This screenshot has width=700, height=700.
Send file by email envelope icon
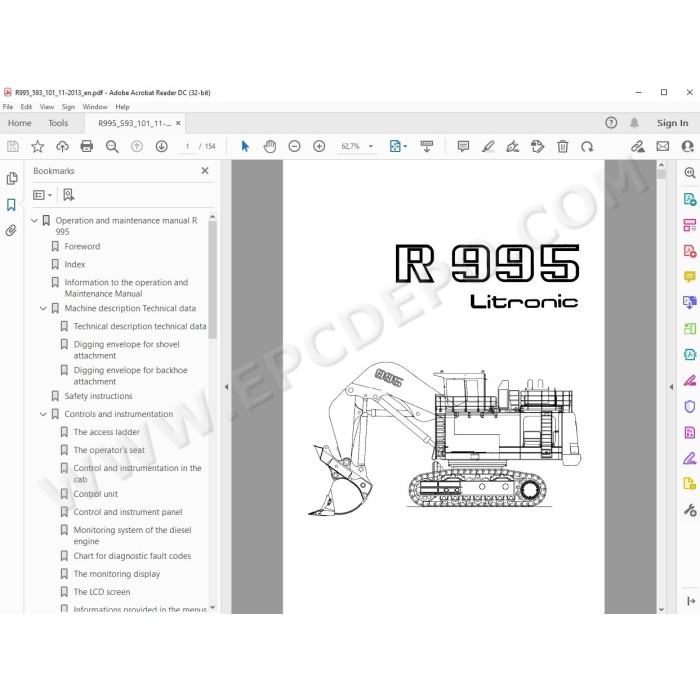(x=662, y=146)
